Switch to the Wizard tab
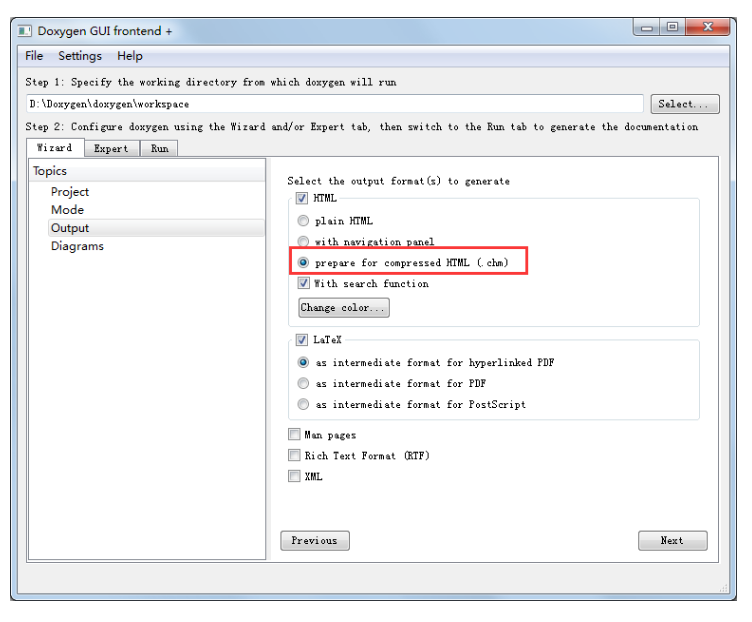The image size is (752, 622). click(x=55, y=148)
